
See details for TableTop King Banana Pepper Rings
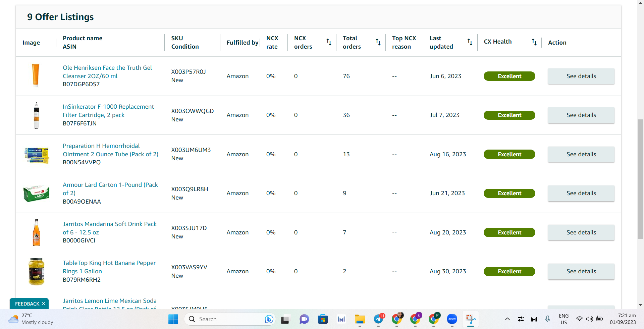581,271
